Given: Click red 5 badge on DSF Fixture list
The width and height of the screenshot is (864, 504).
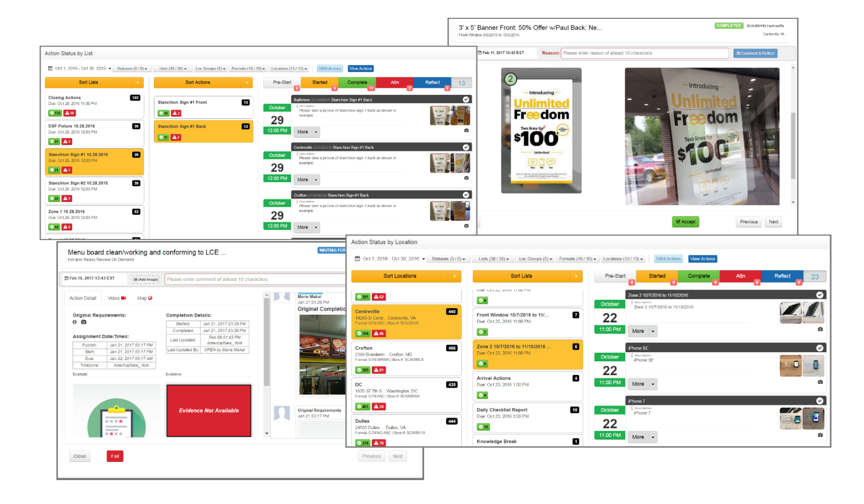Looking at the screenshot, I should (67, 142).
